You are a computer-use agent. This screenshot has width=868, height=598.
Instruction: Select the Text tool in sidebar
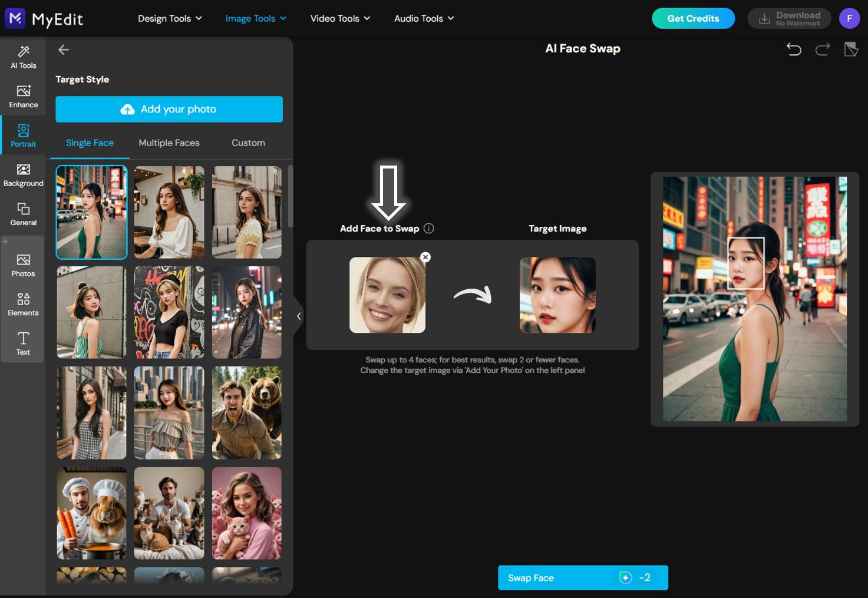[24, 343]
